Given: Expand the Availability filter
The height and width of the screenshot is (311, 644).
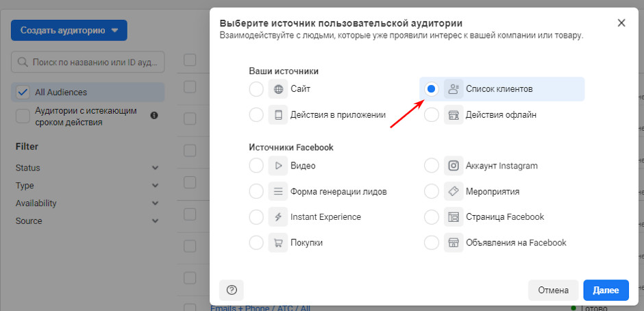Looking at the screenshot, I should point(155,203).
